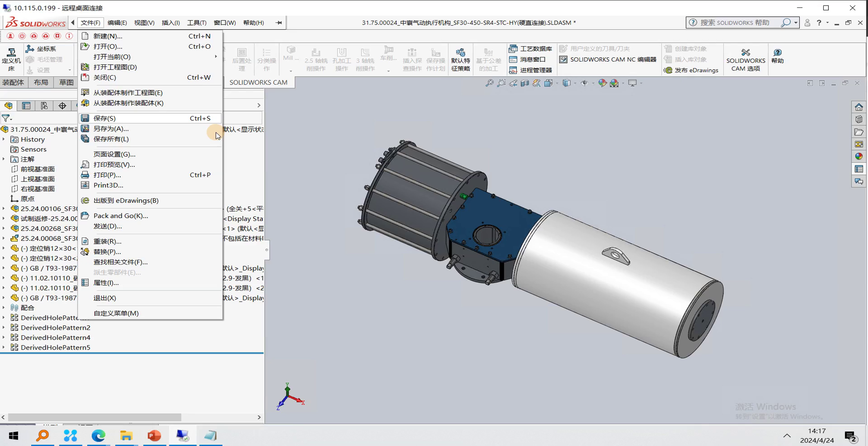Click the Zoom to Area view icon
The width and height of the screenshot is (868, 446).
click(x=501, y=83)
